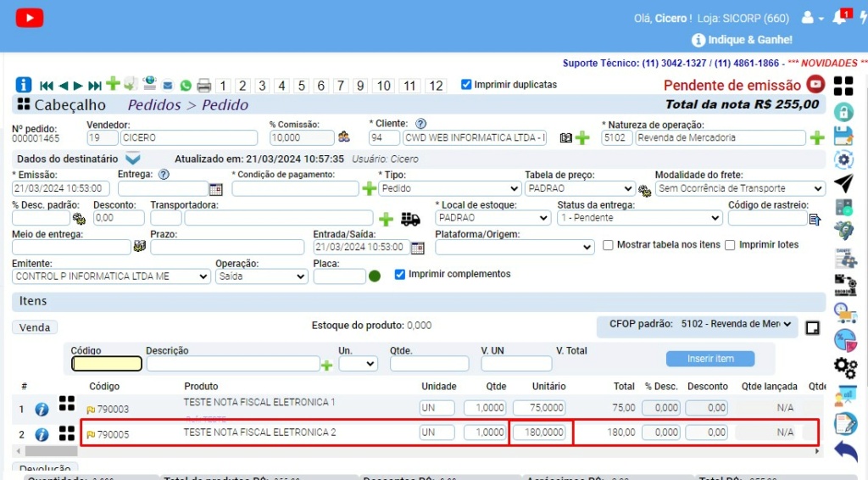The height and width of the screenshot is (480, 868).
Task: Enable Mostrar tabela nos itens
Action: pyautogui.click(x=608, y=245)
